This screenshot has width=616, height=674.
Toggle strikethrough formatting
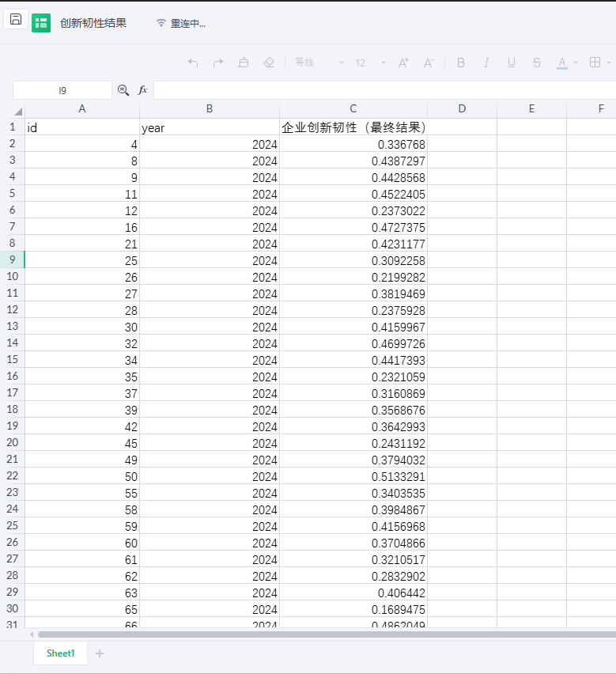coord(537,62)
